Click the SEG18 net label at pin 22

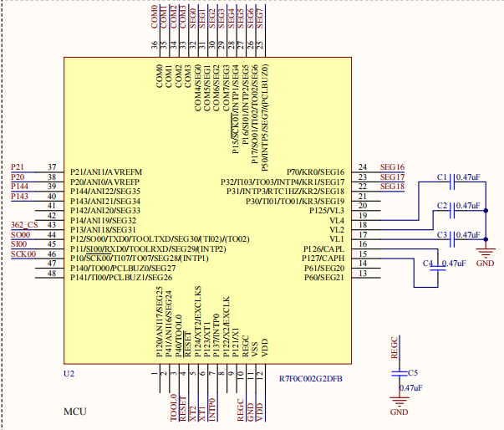pyautogui.click(x=392, y=187)
